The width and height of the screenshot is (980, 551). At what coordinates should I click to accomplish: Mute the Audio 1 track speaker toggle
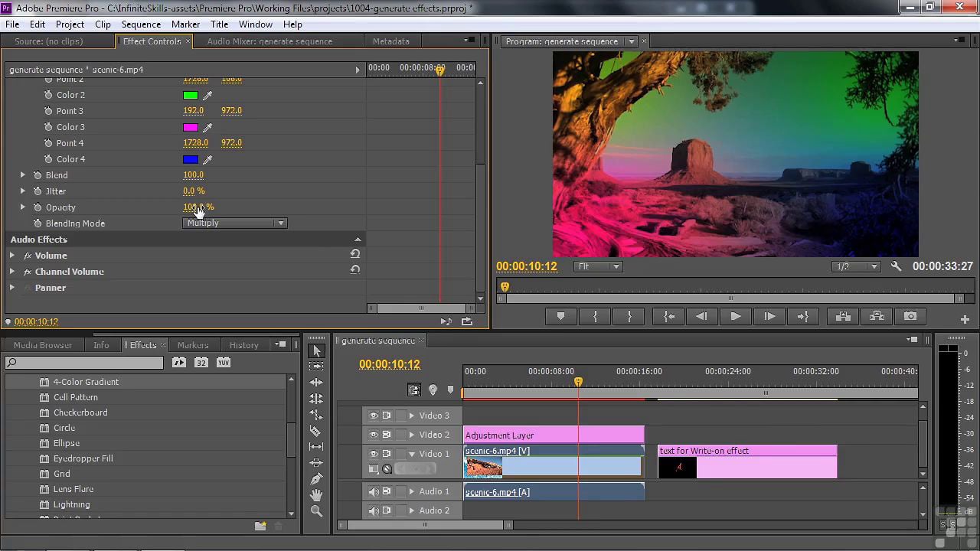click(x=374, y=491)
